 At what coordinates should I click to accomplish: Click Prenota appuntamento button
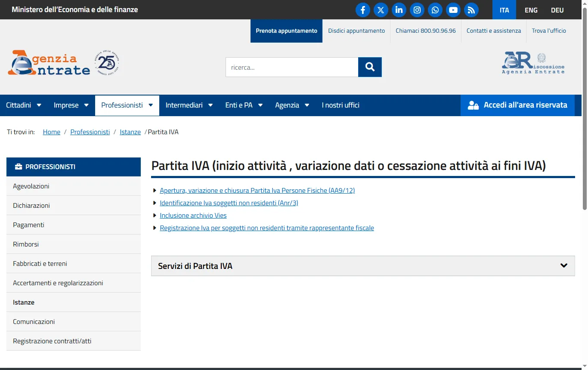tap(286, 31)
